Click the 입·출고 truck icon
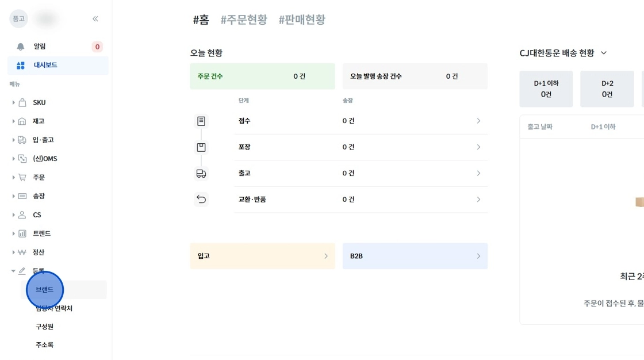This screenshot has height=360, width=644. click(x=22, y=140)
